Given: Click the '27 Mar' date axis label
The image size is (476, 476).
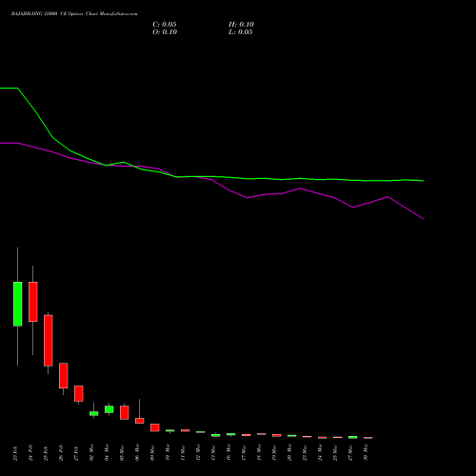Looking at the screenshot, I should click(x=350, y=452).
